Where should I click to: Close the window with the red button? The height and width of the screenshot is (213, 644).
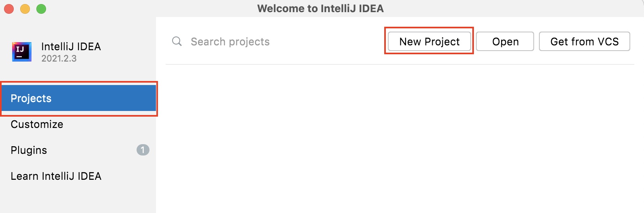(9, 9)
